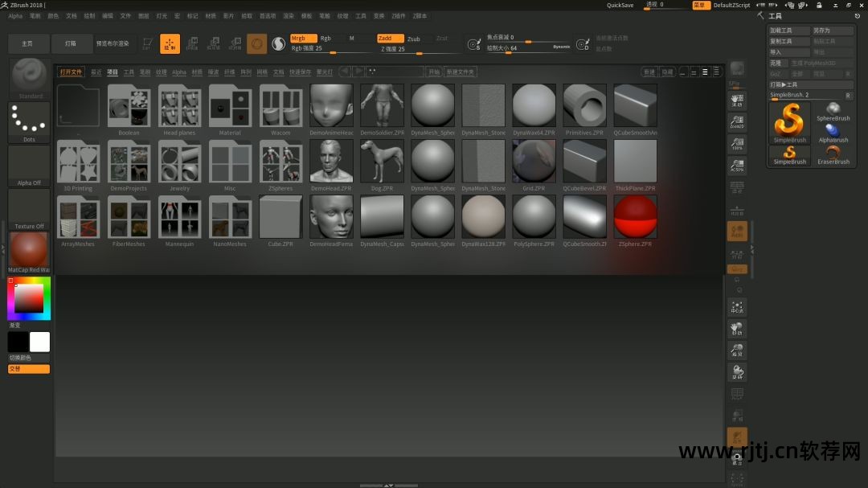Image resolution: width=868 pixels, height=488 pixels.
Task: Click the Frame icon in right shelf
Action: click(x=737, y=307)
